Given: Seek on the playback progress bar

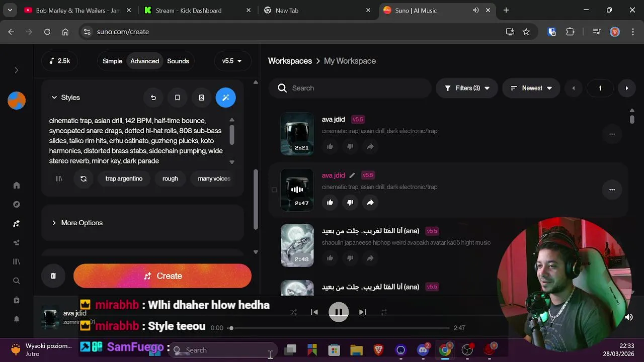Looking at the screenshot, I should [340, 328].
